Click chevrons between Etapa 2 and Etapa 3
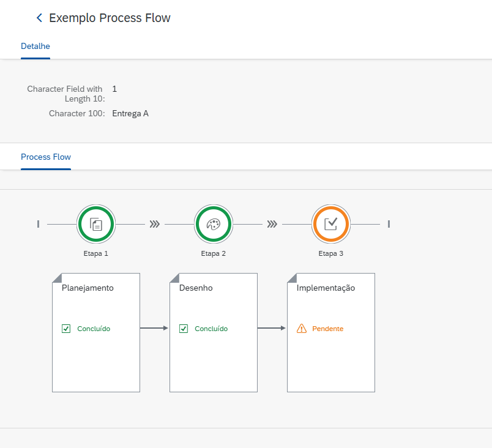The width and height of the screenshot is (492, 448). point(272,224)
